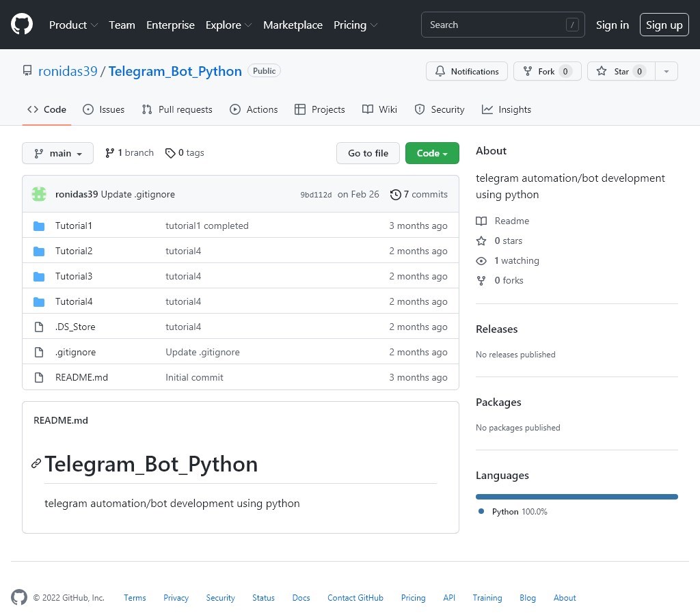The height and width of the screenshot is (615, 700).
Task: Click the GitHub Octocat logo in header
Action: (22, 25)
